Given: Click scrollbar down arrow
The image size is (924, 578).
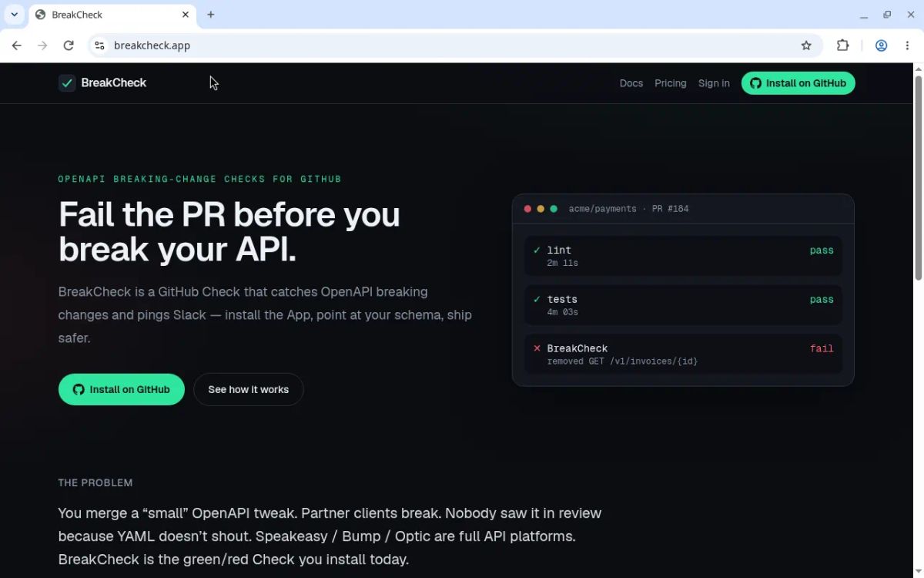Looking at the screenshot, I should 918,572.
